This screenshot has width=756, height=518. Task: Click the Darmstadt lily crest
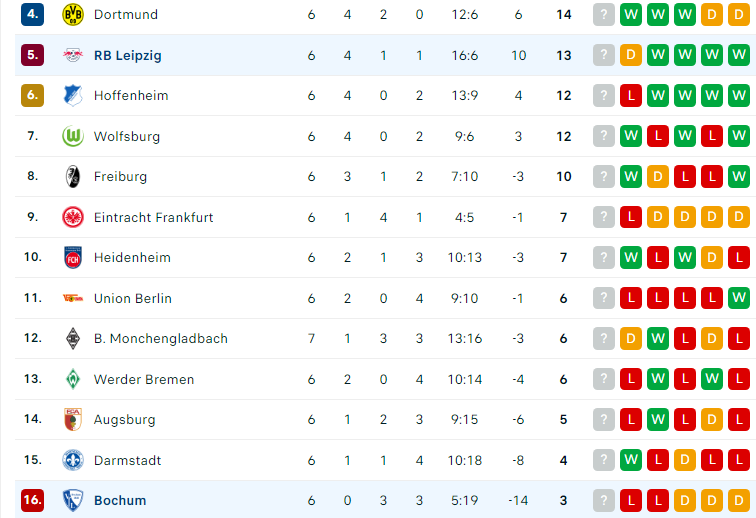point(73,460)
